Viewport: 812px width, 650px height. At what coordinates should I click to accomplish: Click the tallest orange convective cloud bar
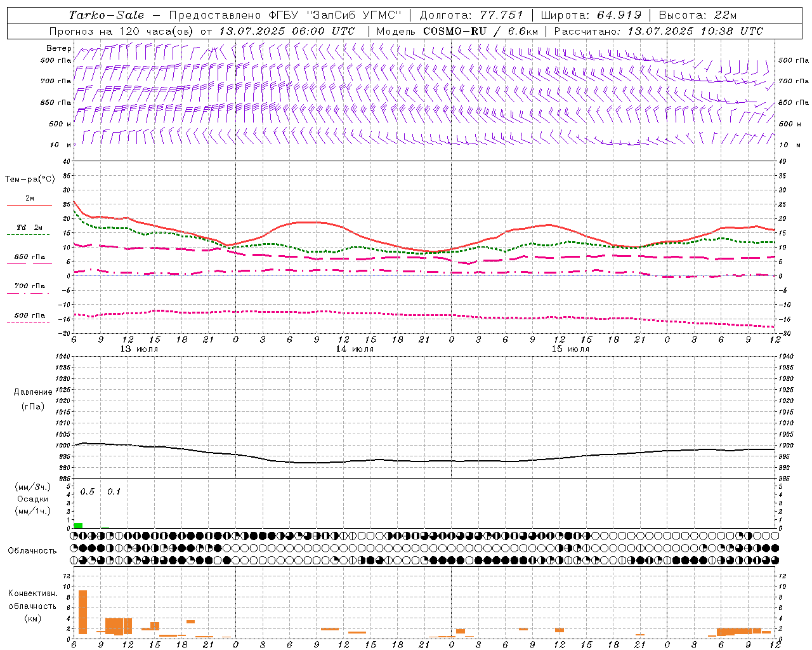[82, 612]
